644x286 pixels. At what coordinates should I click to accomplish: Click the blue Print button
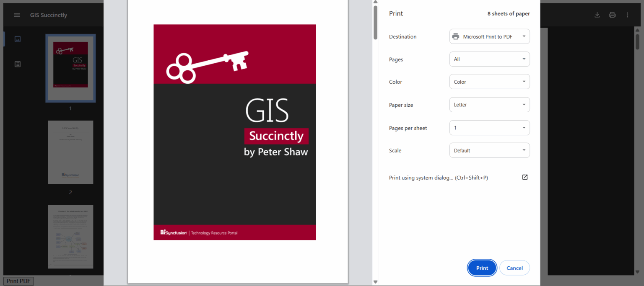(x=482, y=268)
